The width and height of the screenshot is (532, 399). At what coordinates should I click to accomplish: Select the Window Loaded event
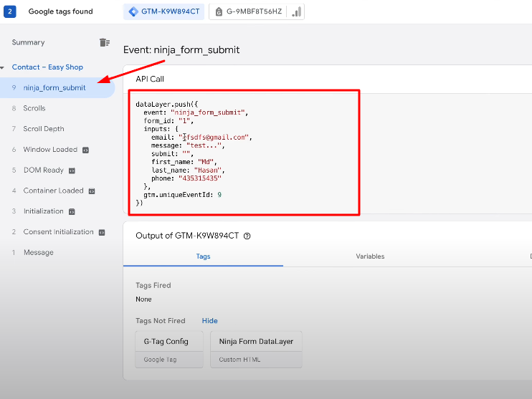[x=50, y=150]
